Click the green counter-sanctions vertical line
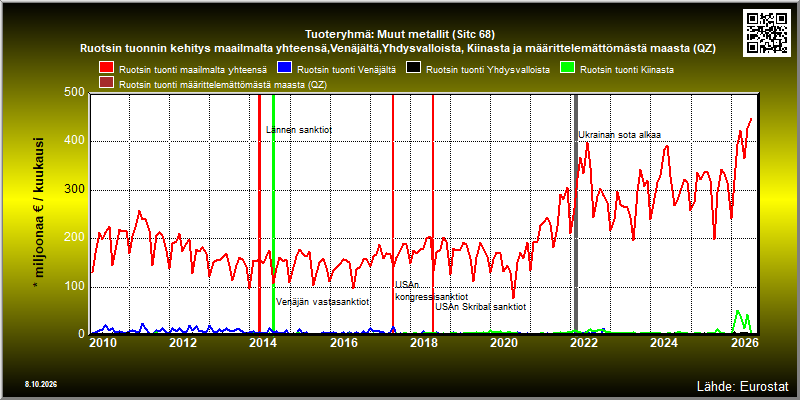800x400 pixels. [273, 214]
